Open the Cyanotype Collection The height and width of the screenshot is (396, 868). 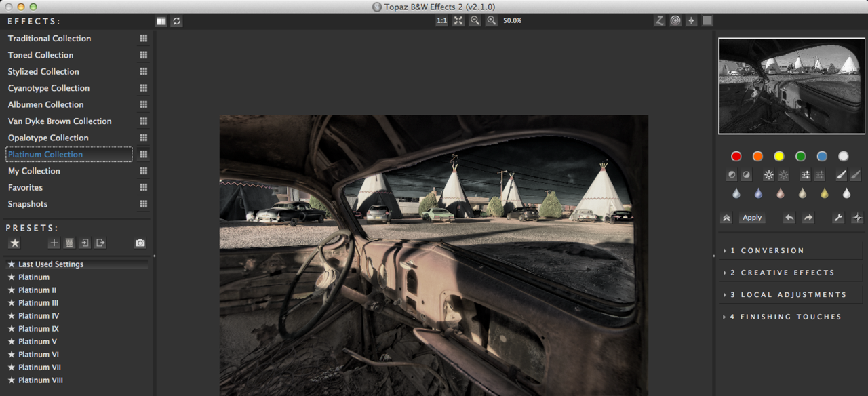tap(49, 88)
